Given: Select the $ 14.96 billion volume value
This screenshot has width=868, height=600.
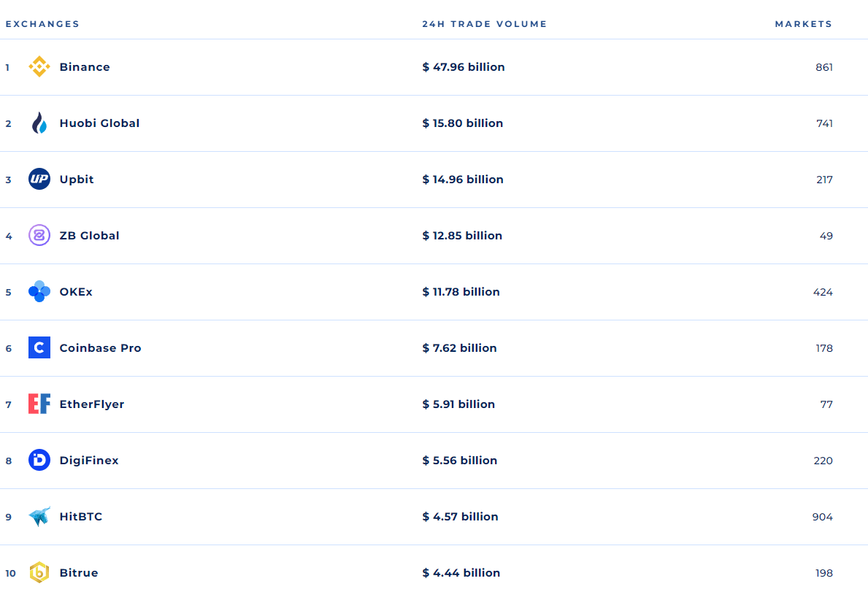Looking at the screenshot, I should (463, 180).
